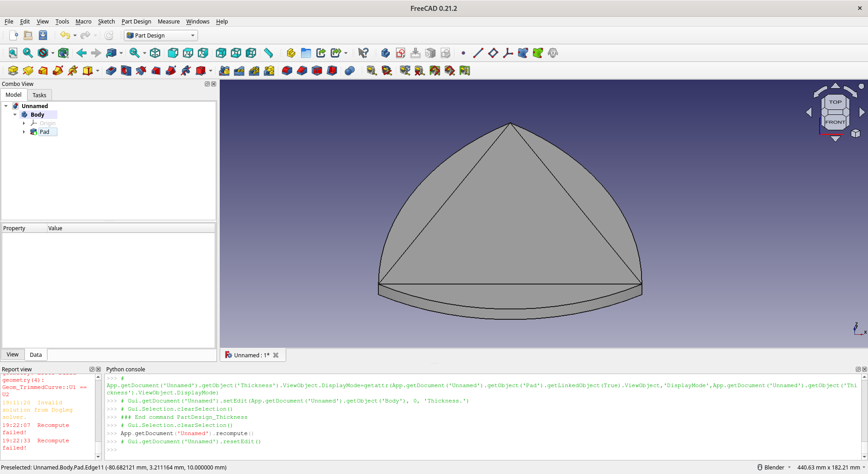
Task: Select the Pad item in model tree
Action: pyautogui.click(x=44, y=132)
